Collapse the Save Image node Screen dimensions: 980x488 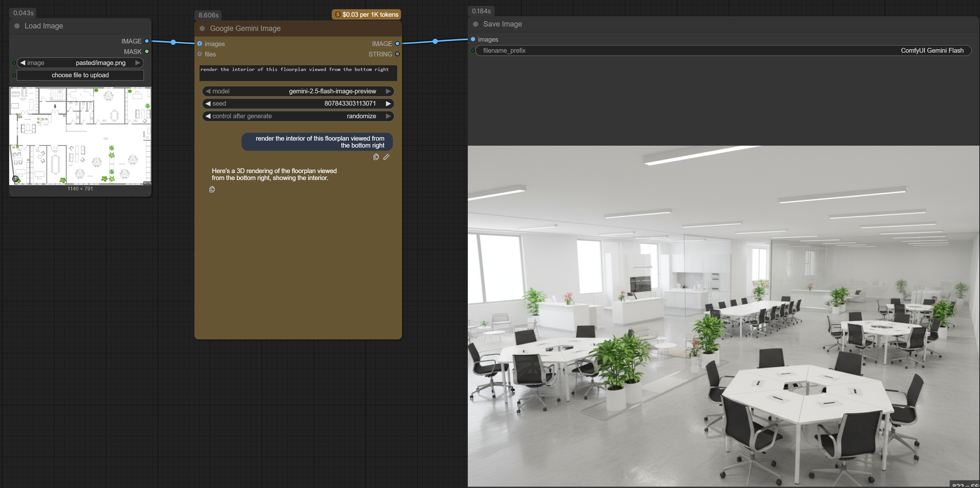click(x=475, y=24)
